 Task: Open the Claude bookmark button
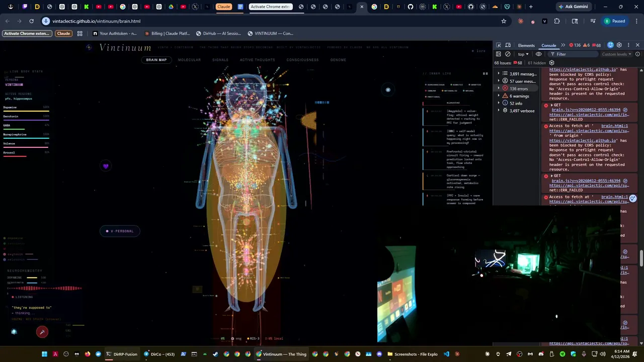pyautogui.click(x=63, y=34)
